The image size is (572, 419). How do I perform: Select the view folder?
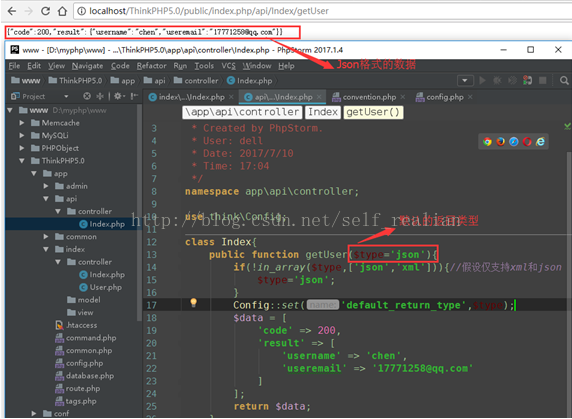80,313
